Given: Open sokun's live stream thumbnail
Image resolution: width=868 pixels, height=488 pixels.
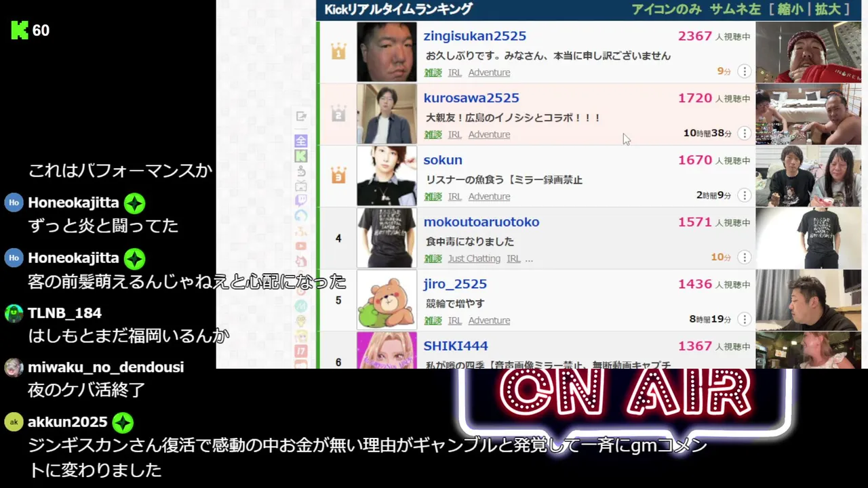Looking at the screenshot, I should pos(808,176).
